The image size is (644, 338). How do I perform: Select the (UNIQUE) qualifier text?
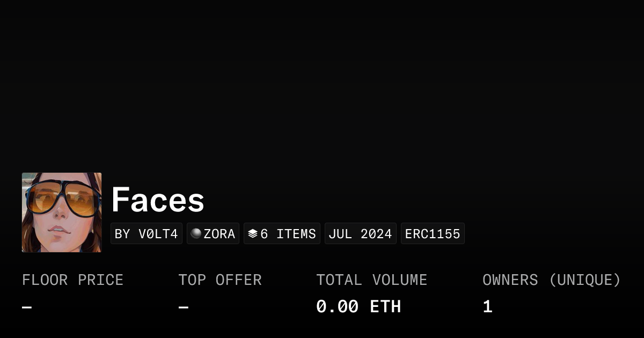[584, 280]
